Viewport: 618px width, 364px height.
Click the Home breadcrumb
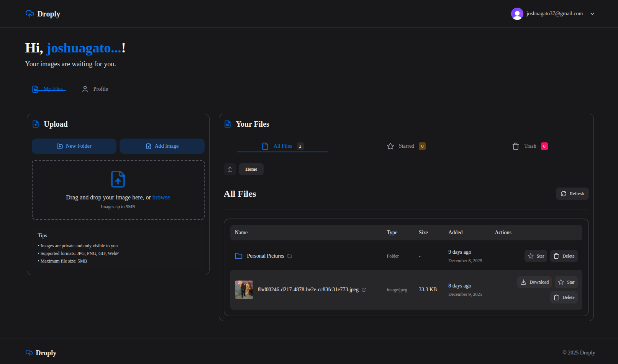[x=251, y=169]
